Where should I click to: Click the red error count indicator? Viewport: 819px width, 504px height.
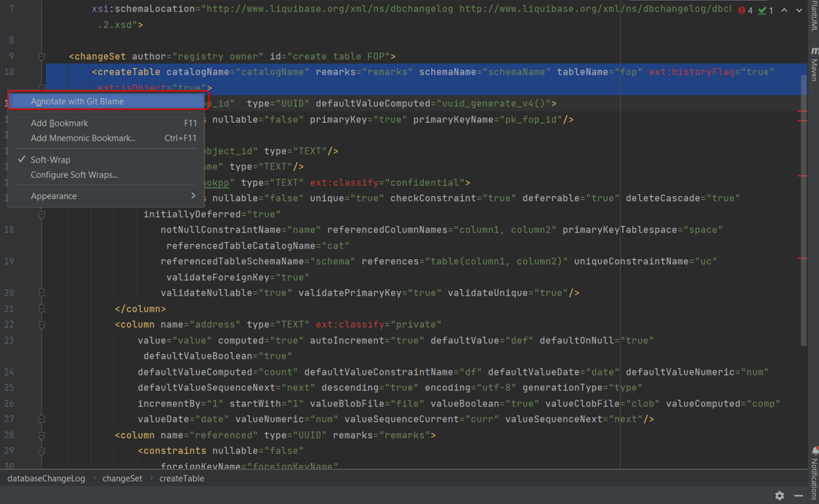745,10
